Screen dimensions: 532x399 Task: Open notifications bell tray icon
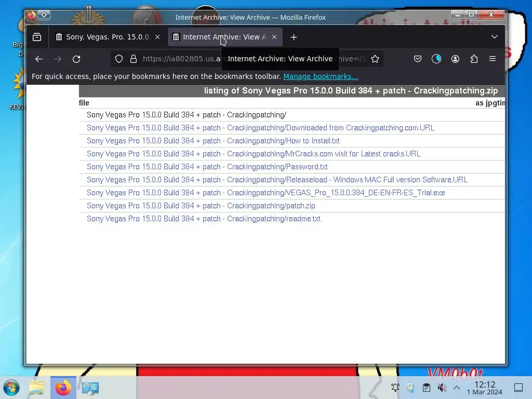pyautogui.click(x=395, y=388)
